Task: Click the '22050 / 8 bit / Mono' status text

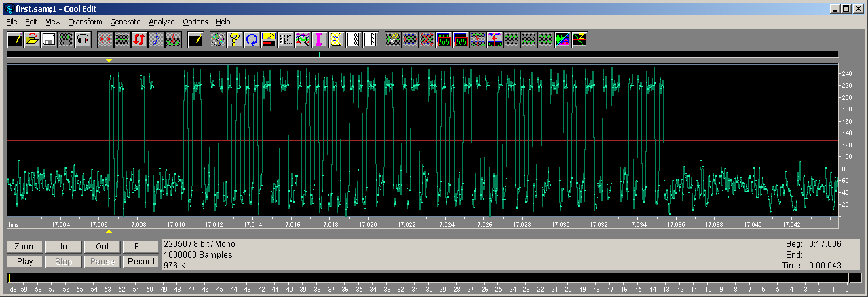Action: click(200, 244)
